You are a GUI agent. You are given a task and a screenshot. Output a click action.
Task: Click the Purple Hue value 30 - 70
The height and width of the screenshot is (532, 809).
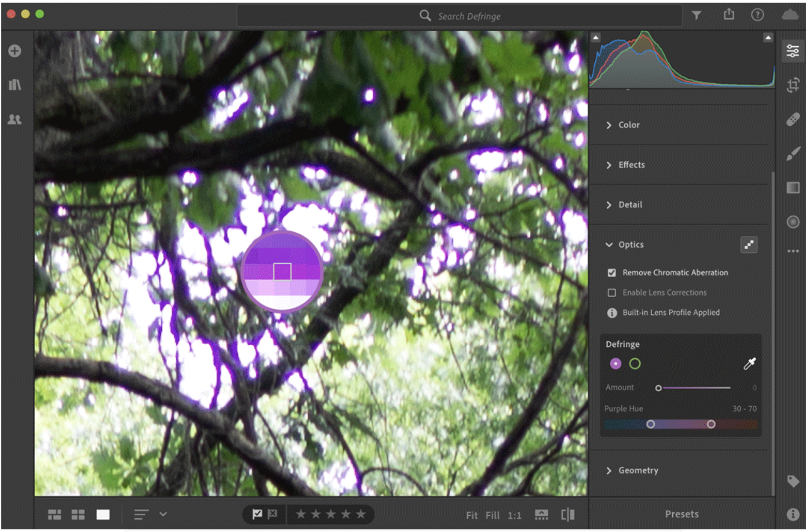tap(744, 408)
